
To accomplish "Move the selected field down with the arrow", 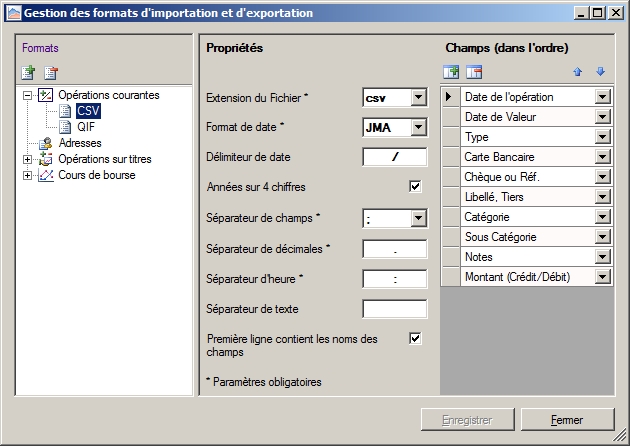I will click(600, 72).
